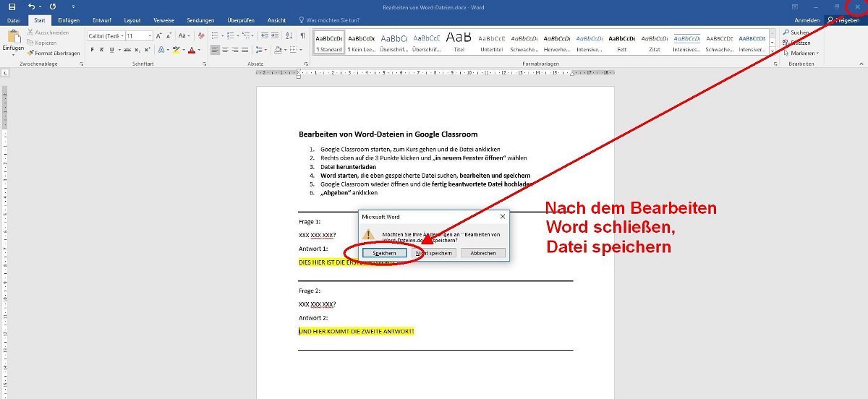Switch to the Layout tab
Viewport: 868px width, 399px height.
point(132,20)
